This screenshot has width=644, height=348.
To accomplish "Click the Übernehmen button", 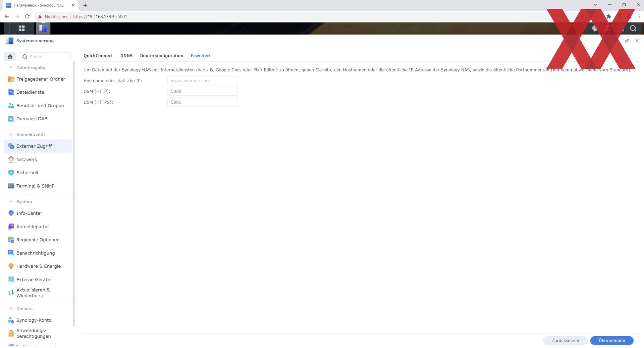I will (612, 340).
